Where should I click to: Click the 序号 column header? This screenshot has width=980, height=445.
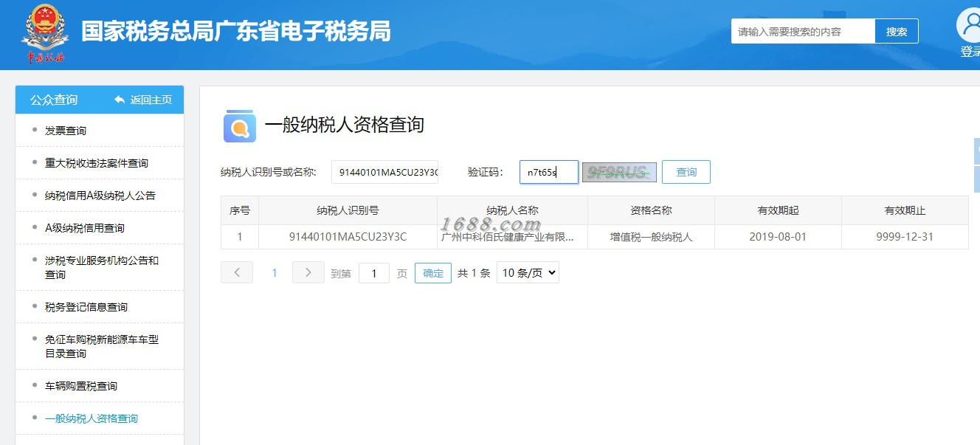pyautogui.click(x=240, y=210)
